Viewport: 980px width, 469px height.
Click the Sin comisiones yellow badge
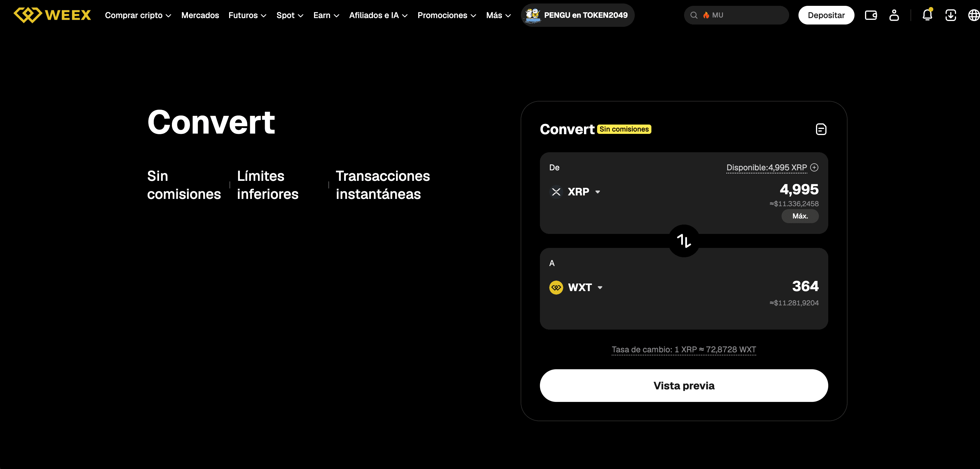624,129
